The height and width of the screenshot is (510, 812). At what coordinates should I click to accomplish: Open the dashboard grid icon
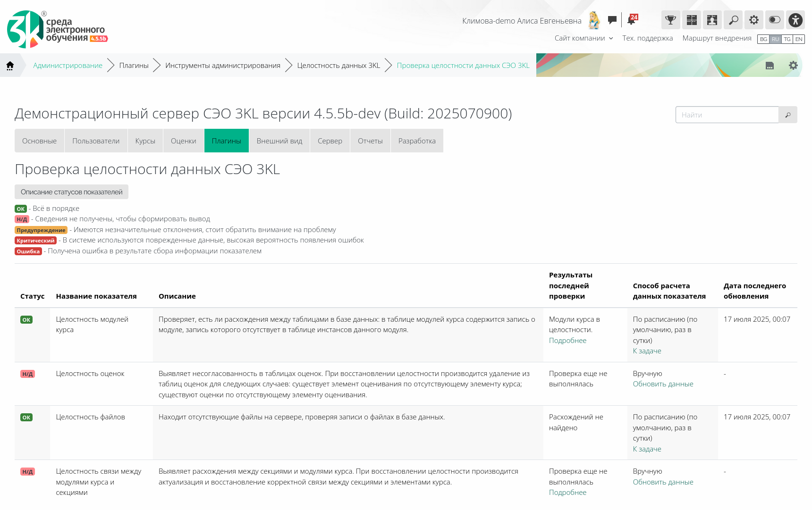pos(692,20)
